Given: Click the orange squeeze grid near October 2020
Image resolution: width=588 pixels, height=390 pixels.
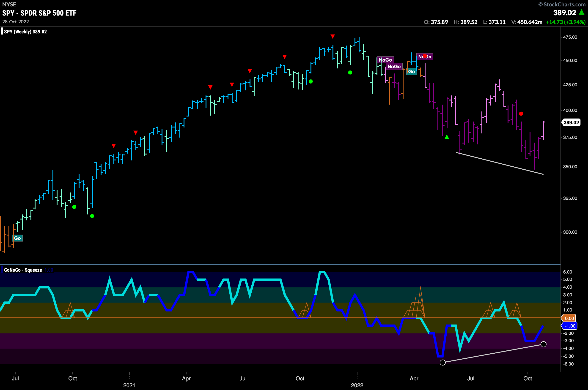Looking at the screenshot, I should click(x=68, y=310).
